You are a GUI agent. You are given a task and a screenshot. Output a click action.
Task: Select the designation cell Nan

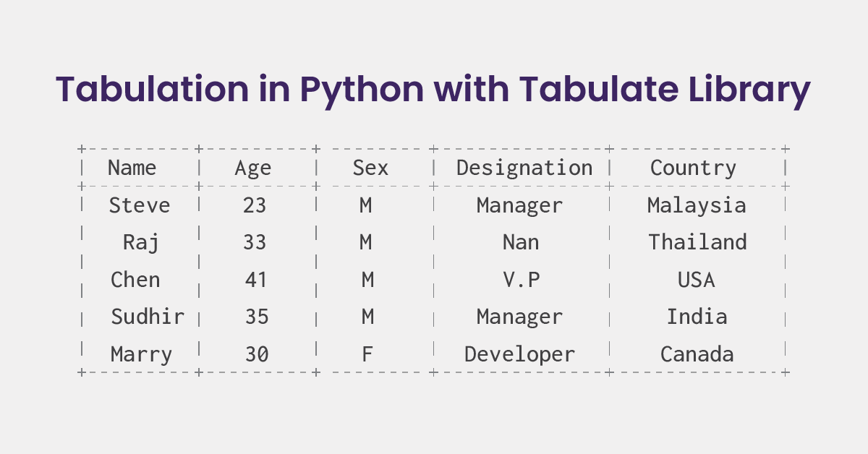(521, 242)
